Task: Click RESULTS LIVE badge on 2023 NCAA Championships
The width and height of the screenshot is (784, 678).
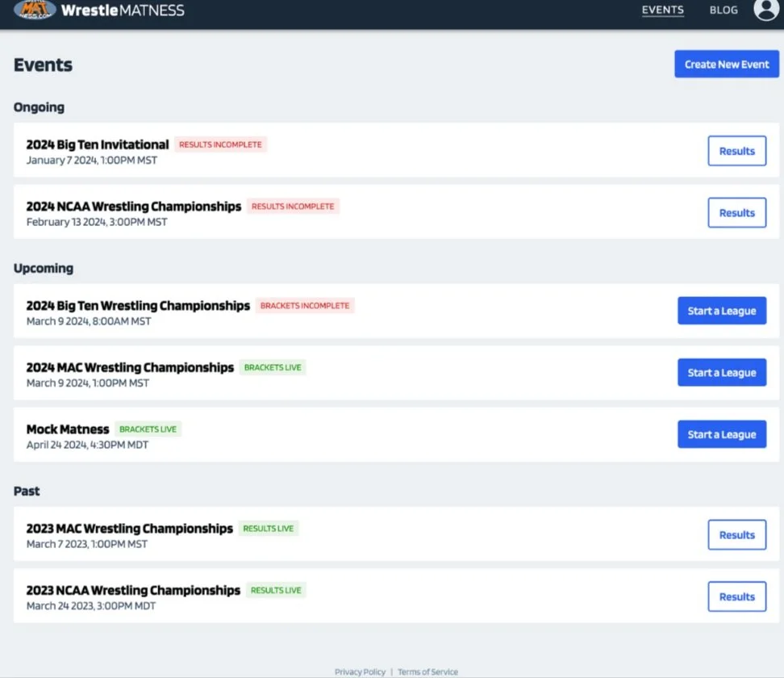Action: (x=276, y=591)
